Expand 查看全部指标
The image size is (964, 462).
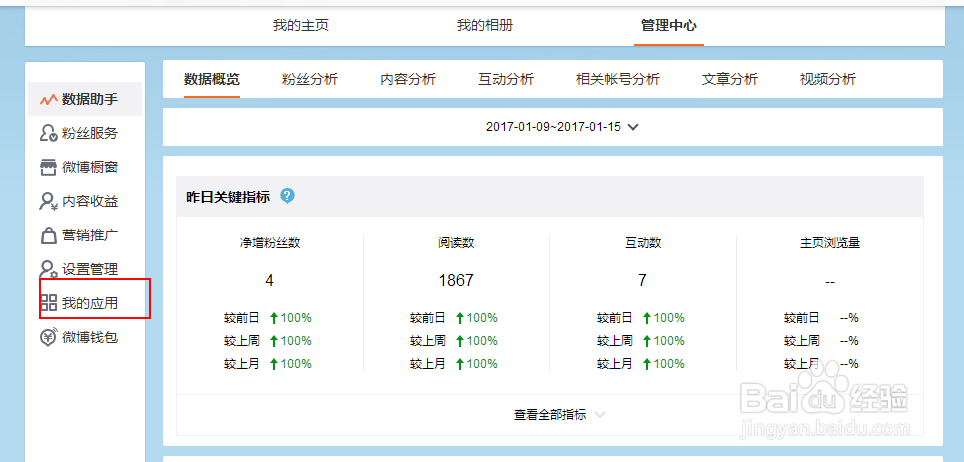(559, 415)
